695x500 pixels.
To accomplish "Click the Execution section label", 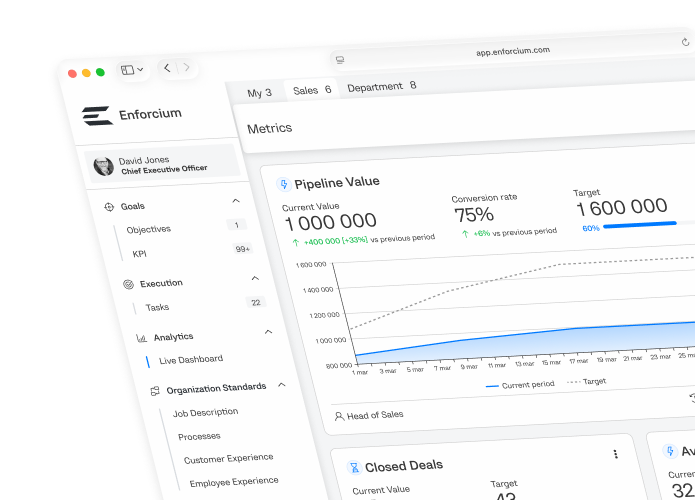I will coord(161,283).
